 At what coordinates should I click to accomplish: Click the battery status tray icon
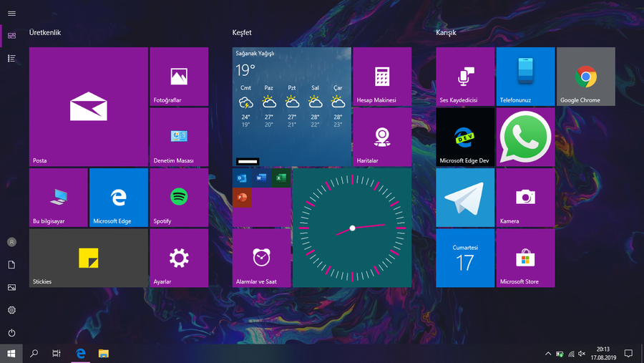click(x=560, y=354)
